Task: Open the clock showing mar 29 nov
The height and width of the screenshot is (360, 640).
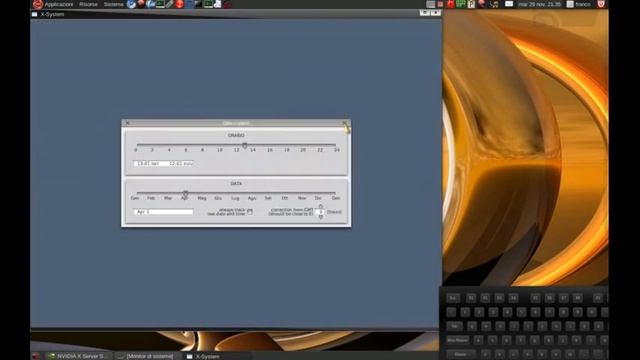Action: 540,4
